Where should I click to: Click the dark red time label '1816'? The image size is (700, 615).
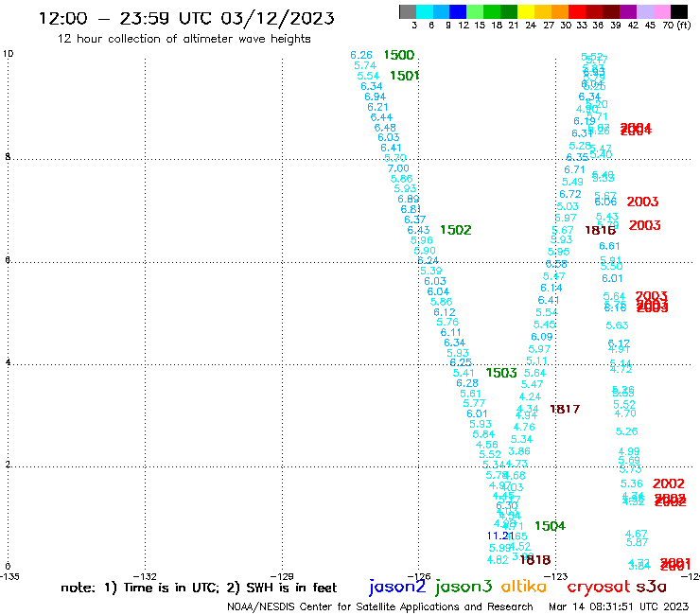[x=601, y=230]
